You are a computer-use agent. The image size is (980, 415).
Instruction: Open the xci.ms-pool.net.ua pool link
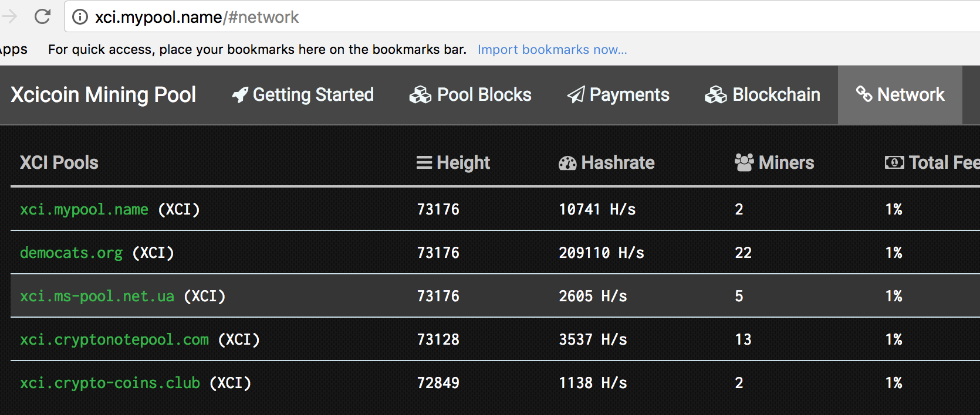[97, 296]
